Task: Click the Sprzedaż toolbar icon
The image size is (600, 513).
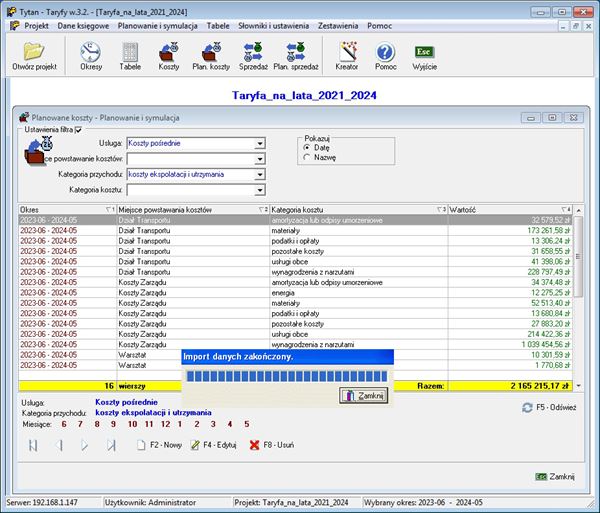Action: click(253, 51)
